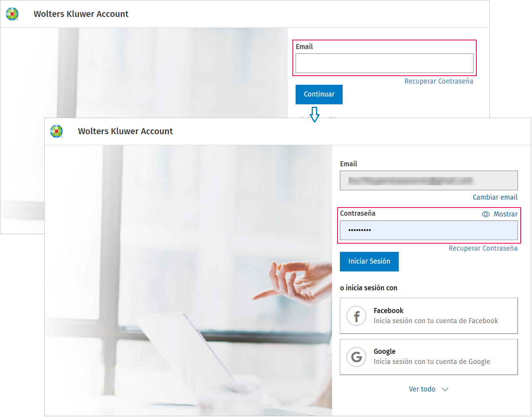This screenshot has width=532, height=417.
Task: Focus the Contraseña password field
Action: click(429, 230)
